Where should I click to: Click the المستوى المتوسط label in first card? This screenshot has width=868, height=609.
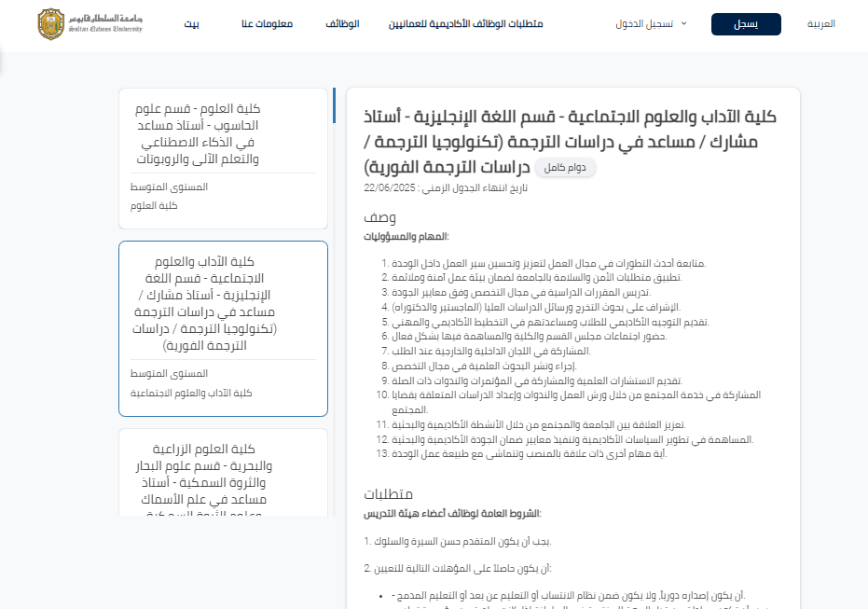click(x=169, y=187)
